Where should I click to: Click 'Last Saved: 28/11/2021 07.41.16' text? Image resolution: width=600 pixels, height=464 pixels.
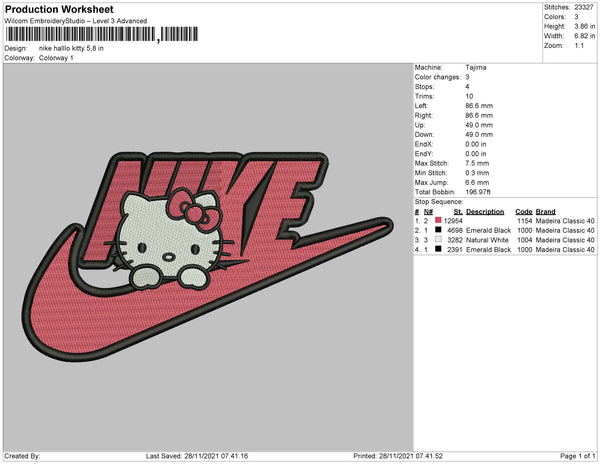click(x=197, y=456)
